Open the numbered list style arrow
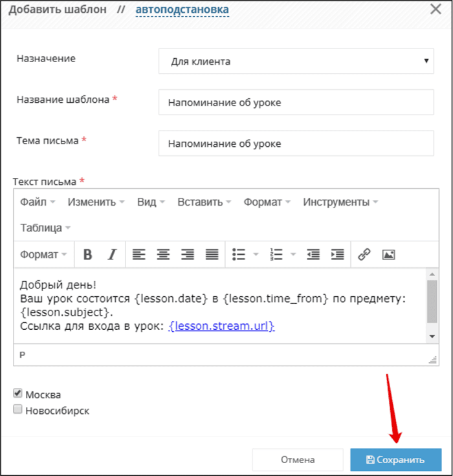This screenshot has width=453, height=476. coord(293,254)
